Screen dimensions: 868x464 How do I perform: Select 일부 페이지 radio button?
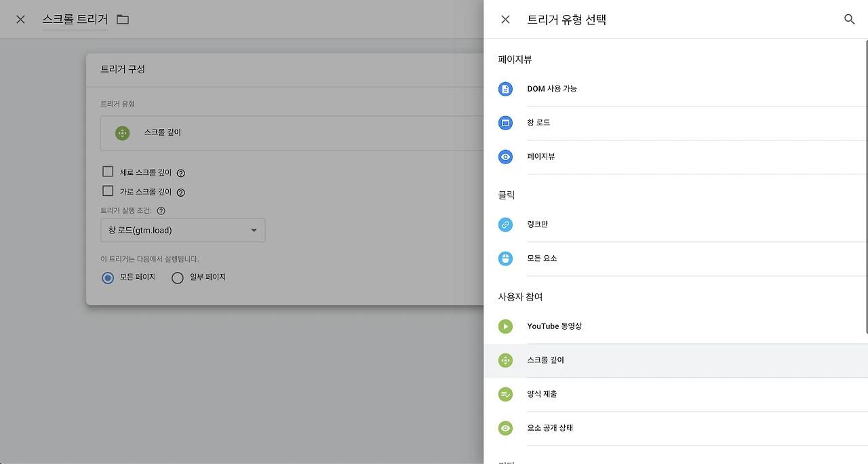point(178,277)
